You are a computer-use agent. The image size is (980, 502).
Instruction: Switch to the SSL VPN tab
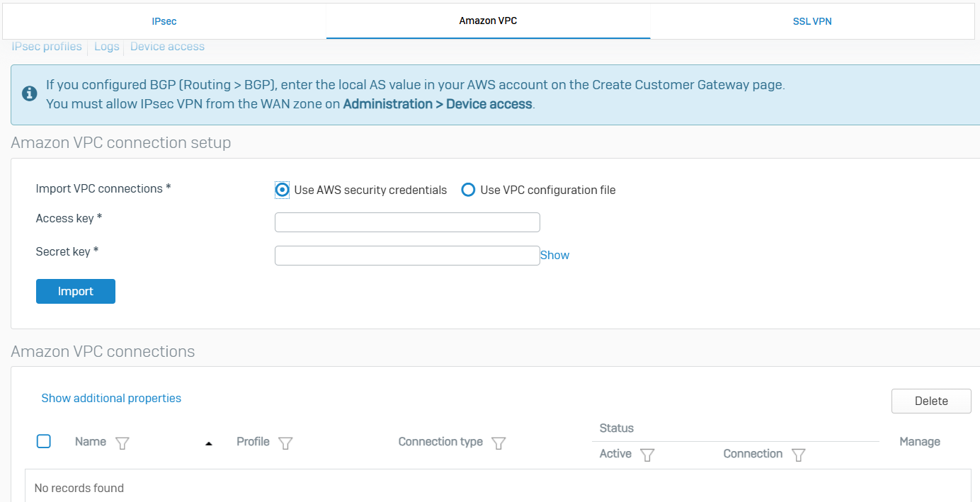coord(812,21)
